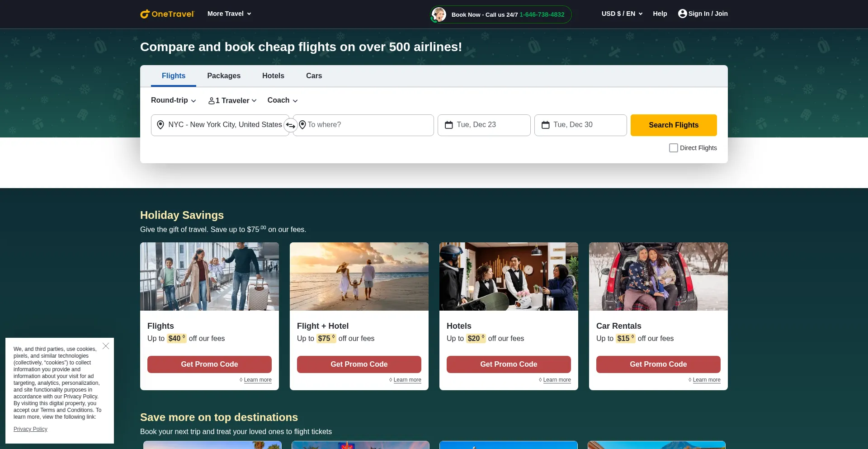Switch to the Cars tab
The image size is (868, 449).
314,76
